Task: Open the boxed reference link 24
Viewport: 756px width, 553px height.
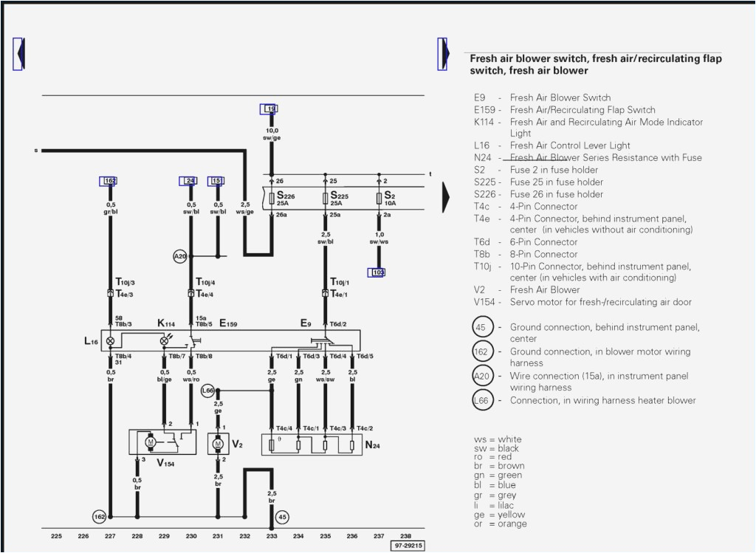Action: [190, 181]
